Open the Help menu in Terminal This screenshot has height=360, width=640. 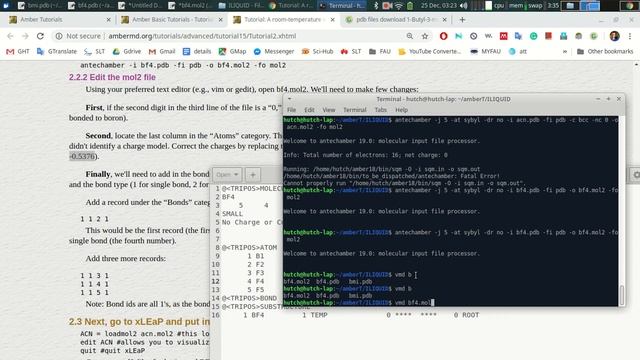pos(401,110)
